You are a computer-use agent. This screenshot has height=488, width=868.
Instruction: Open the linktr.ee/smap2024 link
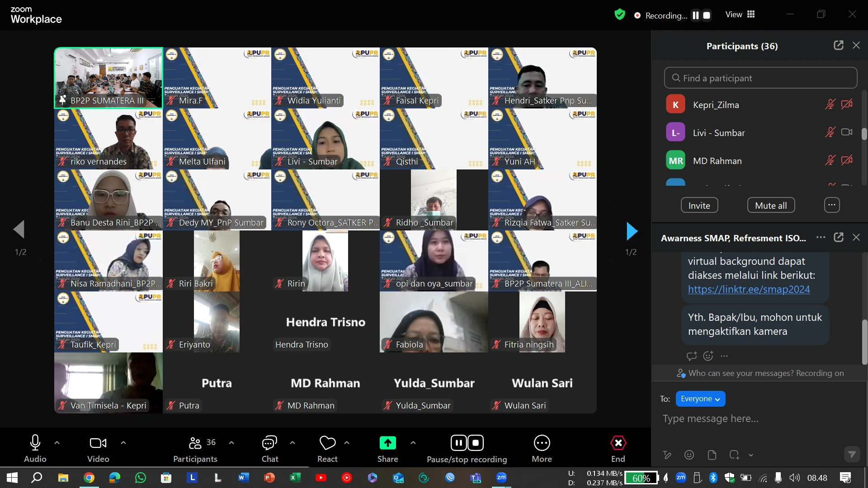pyautogui.click(x=749, y=289)
